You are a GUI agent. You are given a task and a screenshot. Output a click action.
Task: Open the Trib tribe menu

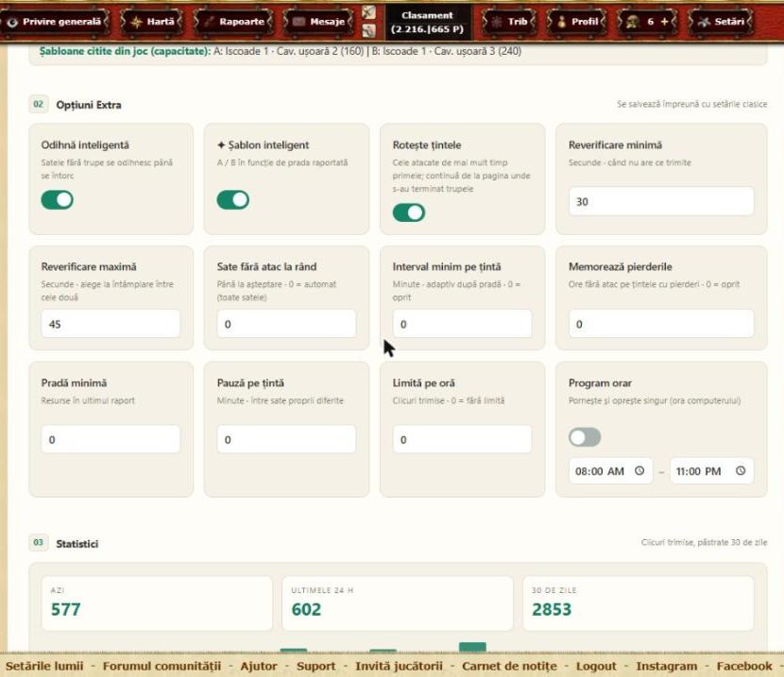tap(509, 22)
